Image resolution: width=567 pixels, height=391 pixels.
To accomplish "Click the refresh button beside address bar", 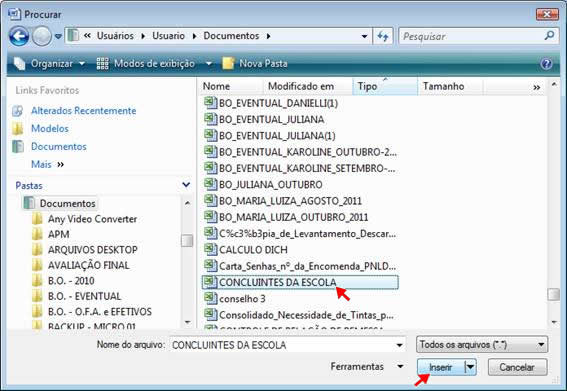I will click(383, 36).
